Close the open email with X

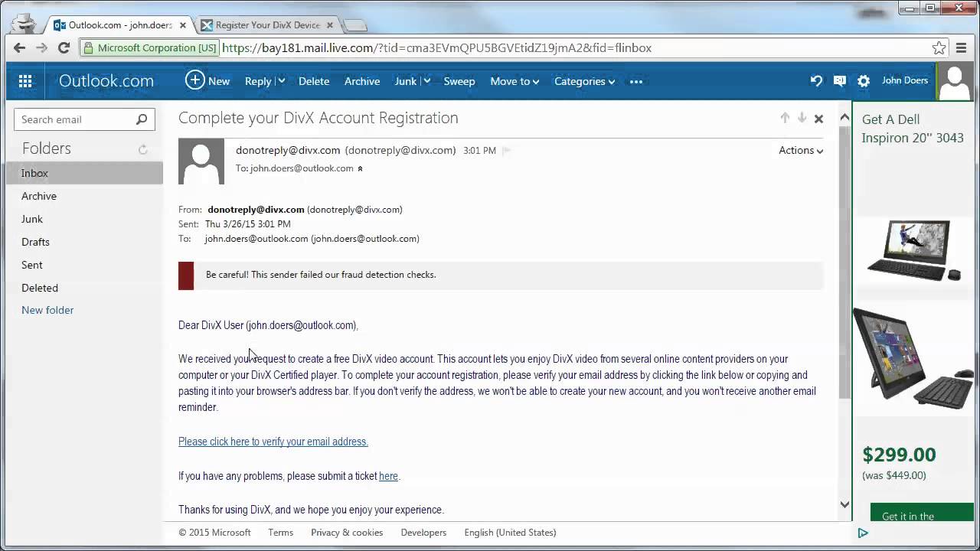818,119
